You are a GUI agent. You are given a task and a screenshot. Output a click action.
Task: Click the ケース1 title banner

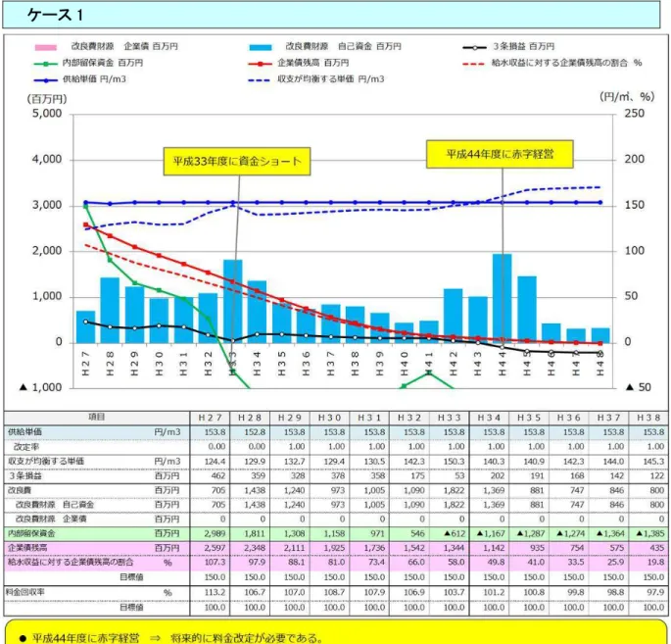[x=331, y=15]
